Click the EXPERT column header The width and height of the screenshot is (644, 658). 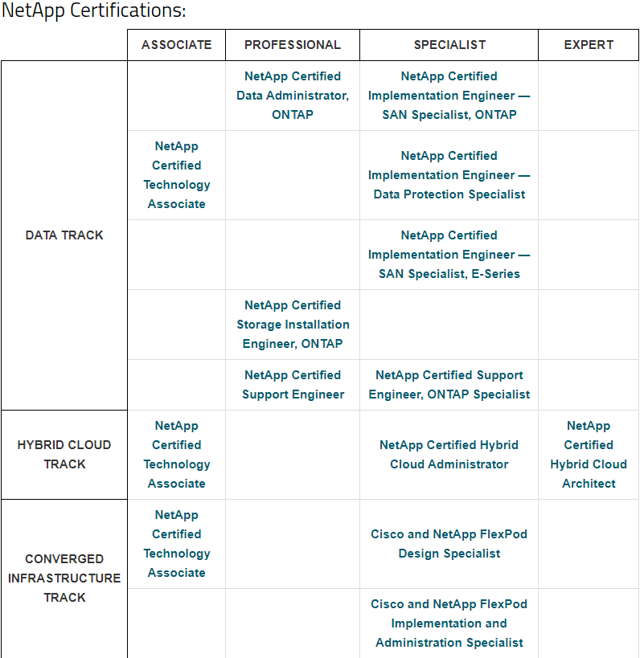pos(589,45)
